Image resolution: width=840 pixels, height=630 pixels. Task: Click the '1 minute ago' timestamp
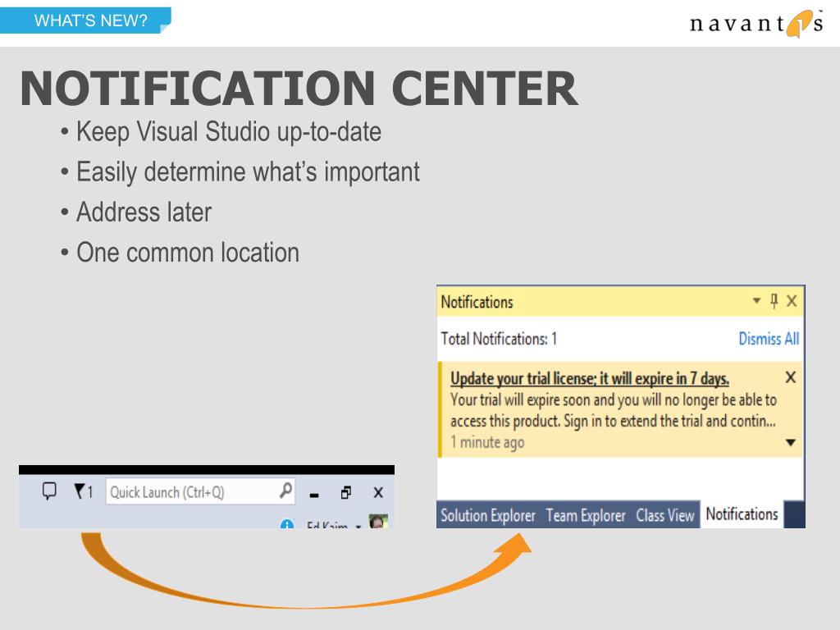click(487, 442)
